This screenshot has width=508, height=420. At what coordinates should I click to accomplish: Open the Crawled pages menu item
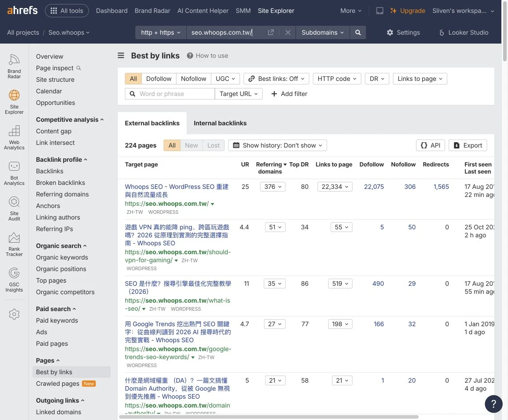coord(66,384)
